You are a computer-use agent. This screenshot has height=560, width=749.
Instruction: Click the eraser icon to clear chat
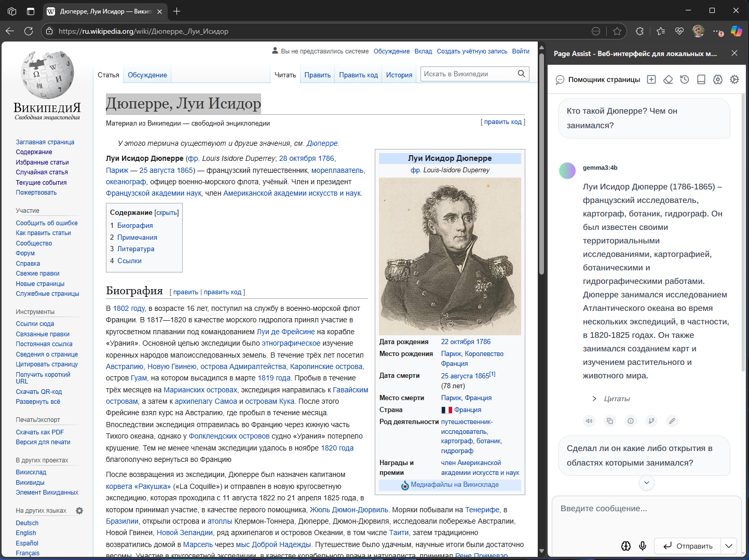click(x=668, y=79)
